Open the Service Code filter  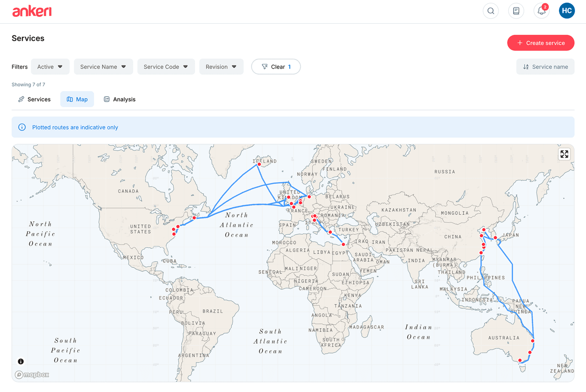coord(166,66)
